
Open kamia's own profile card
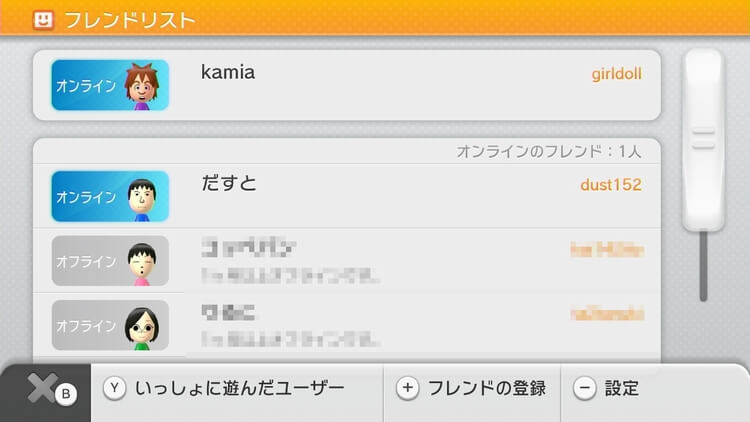point(347,85)
